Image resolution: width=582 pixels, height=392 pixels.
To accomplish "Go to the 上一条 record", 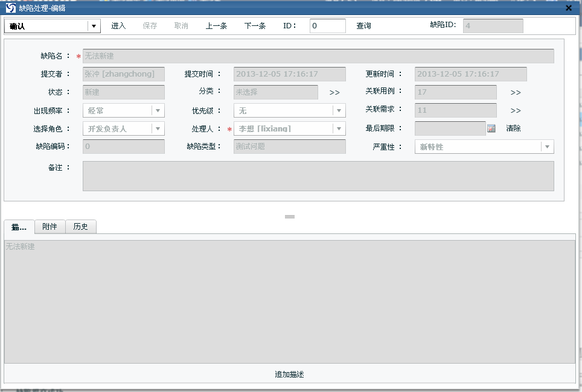I will click(x=216, y=26).
